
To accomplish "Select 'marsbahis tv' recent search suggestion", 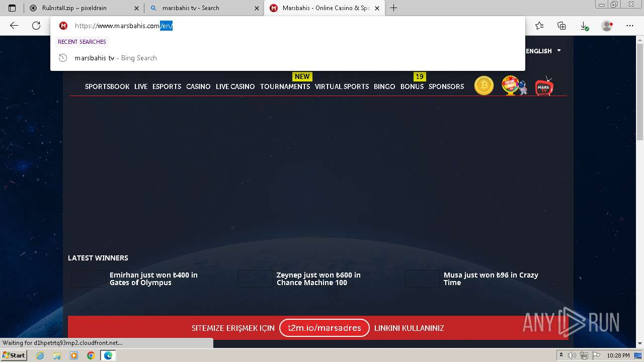I will click(x=288, y=58).
